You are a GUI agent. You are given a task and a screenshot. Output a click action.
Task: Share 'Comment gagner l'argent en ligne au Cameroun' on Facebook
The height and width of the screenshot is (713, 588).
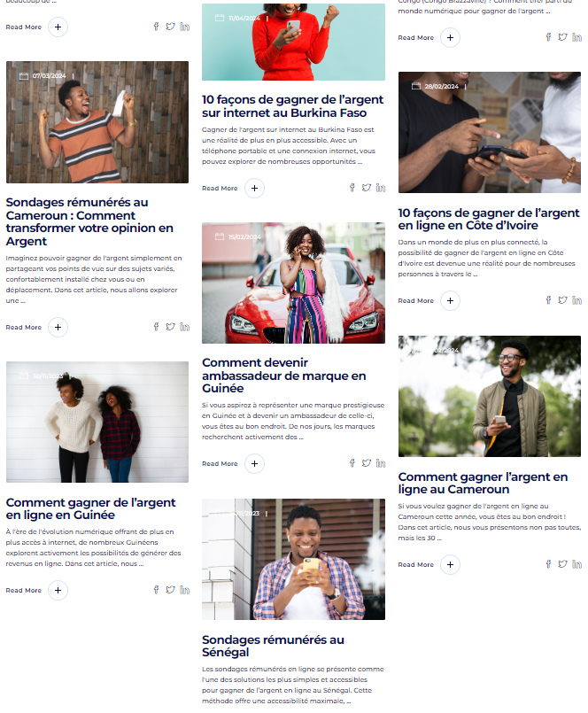tap(548, 564)
